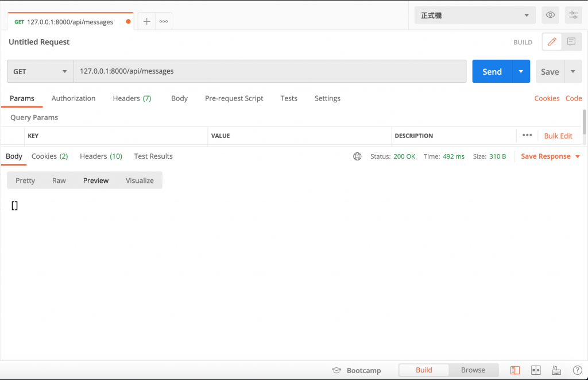This screenshot has height=380, width=588.
Task: Open manage environments settings icon
Action: [574, 15]
